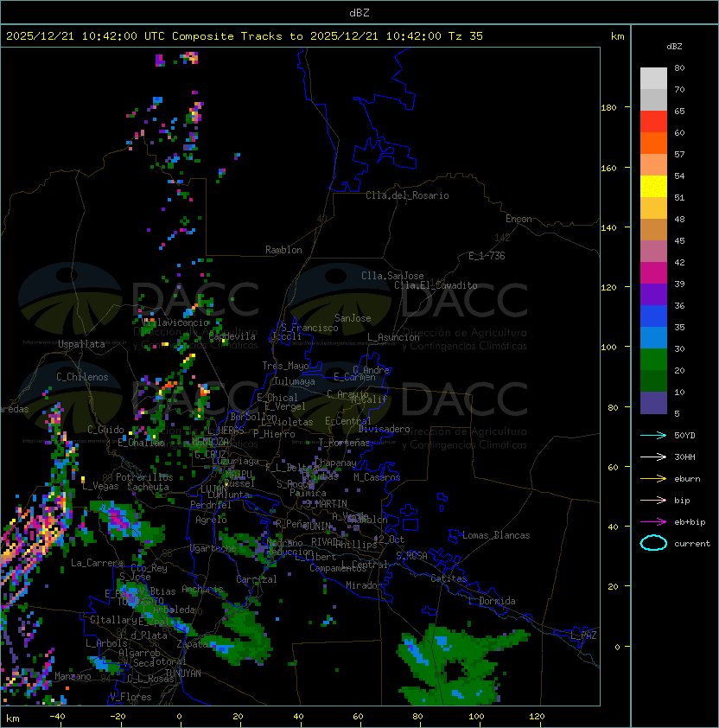Click the timestamp header text
Image resolution: width=719 pixels, height=728 pixels.
(245, 36)
